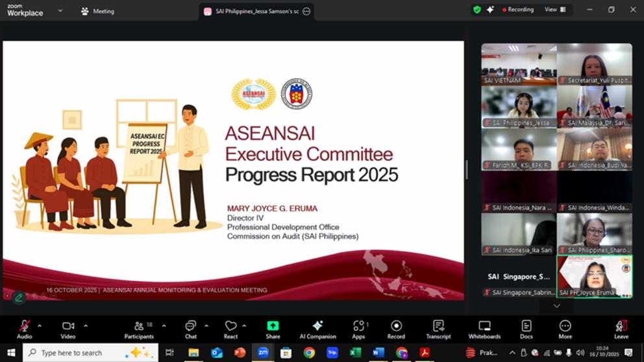Open the Participants panel

(x=139, y=328)
